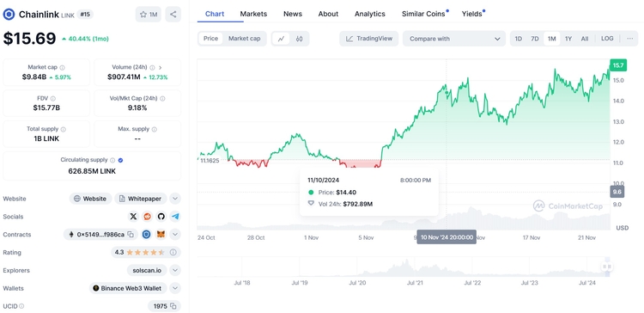Click the #15 rank badge
The height and width of the screenshot is (313, 644).
85,15
